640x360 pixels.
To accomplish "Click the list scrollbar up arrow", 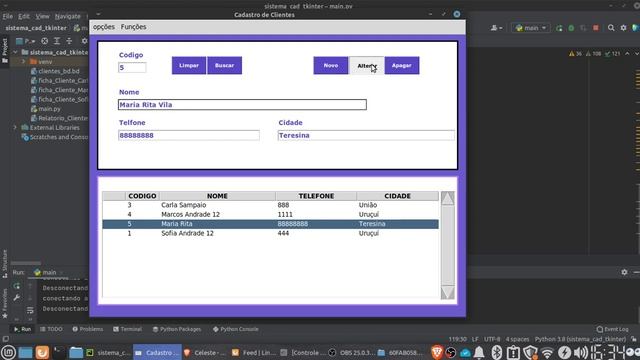I will point(447,198).
